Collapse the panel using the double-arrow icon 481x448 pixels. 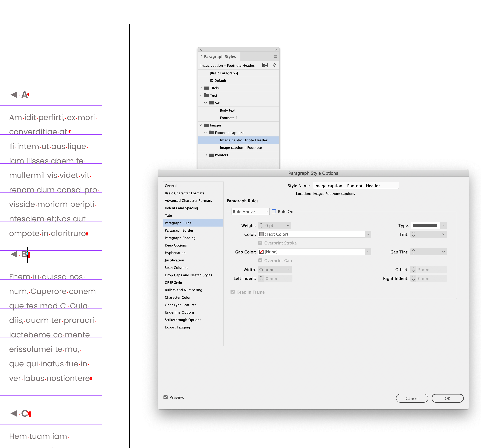tap(276, 50)
